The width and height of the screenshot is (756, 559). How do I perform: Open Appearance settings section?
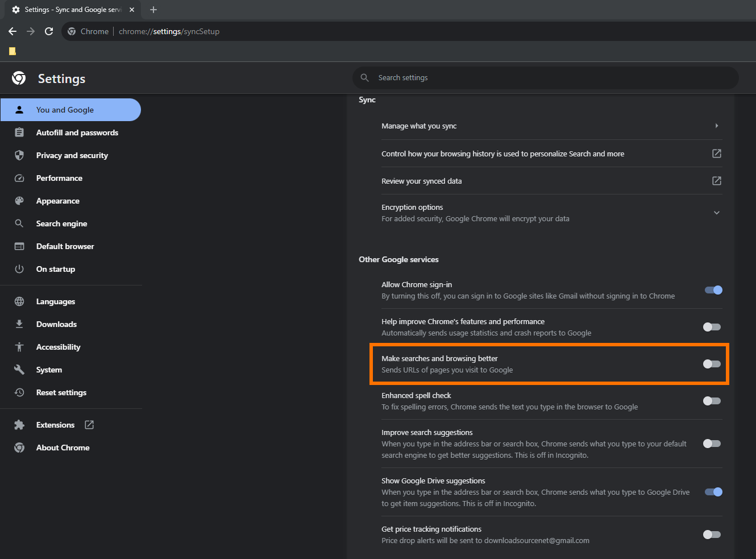(x=71, y=201)
